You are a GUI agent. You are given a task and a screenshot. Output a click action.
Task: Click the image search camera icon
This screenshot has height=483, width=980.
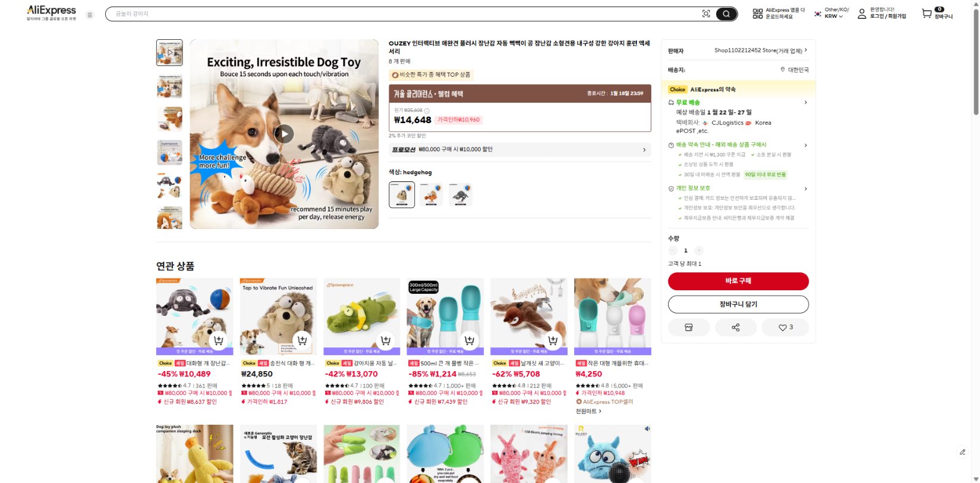(x=706, y=14)
